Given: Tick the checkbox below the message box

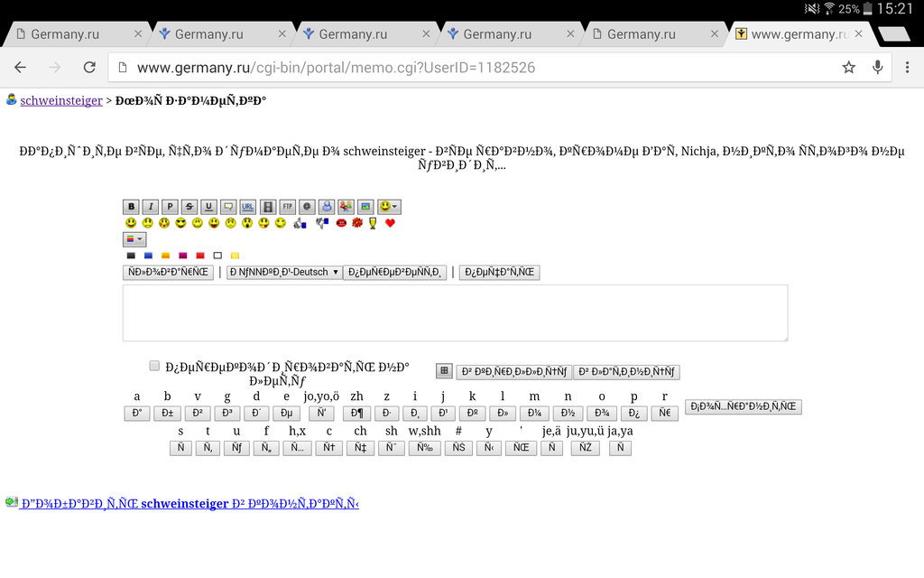Looking at the screenshot, I should click(154, 366).
